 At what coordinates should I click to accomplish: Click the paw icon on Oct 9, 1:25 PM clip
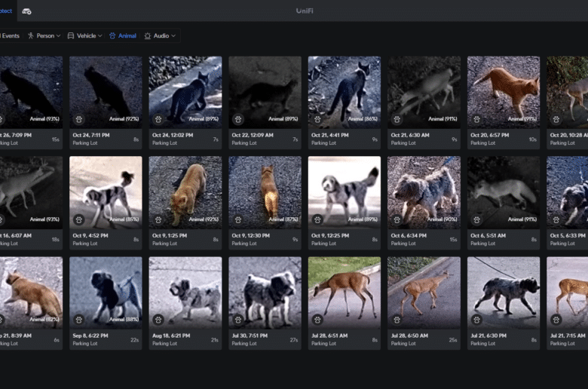tap(158, 220)
